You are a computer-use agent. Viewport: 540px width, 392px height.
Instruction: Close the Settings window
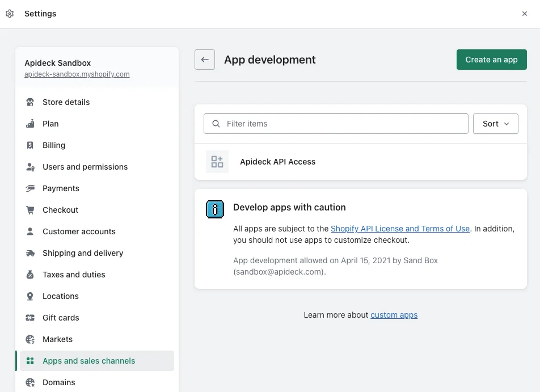pyautogui.click(x=525, y=14)
